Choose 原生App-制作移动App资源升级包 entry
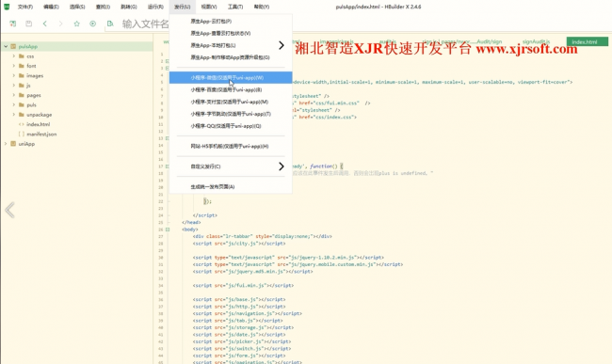Viewport: 612px width, 364px height. tap(231, 57)
